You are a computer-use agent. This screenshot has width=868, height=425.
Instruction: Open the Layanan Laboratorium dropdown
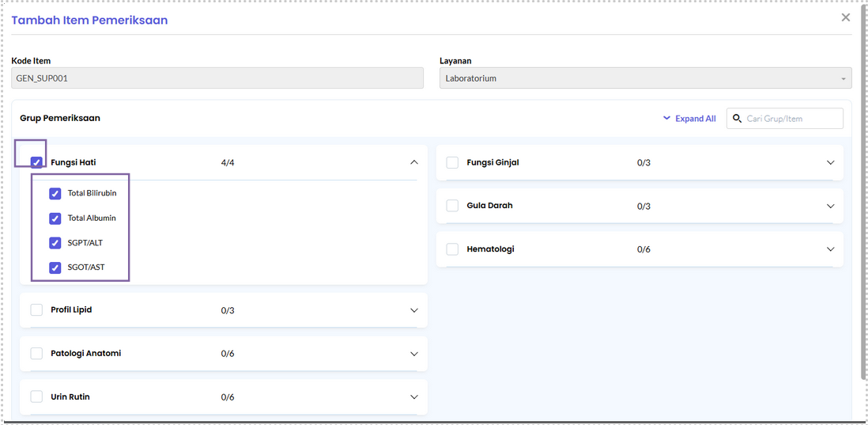point(645,78)
